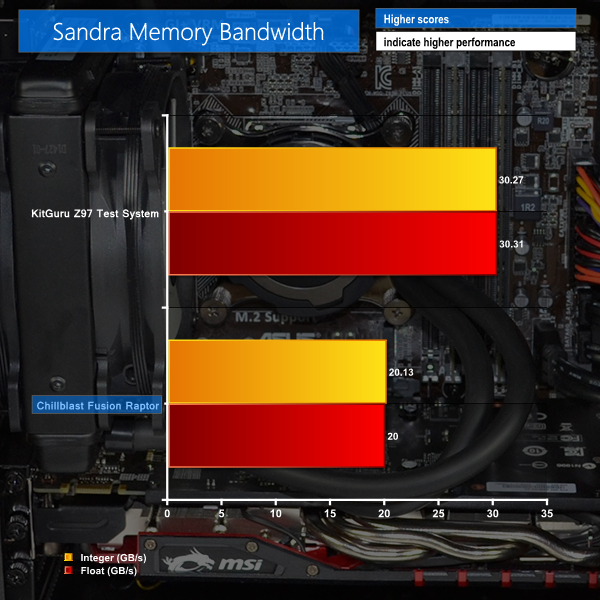600x600 pixels.
Task: Click the KitGuru Integer bar
Action: (333, 179)
